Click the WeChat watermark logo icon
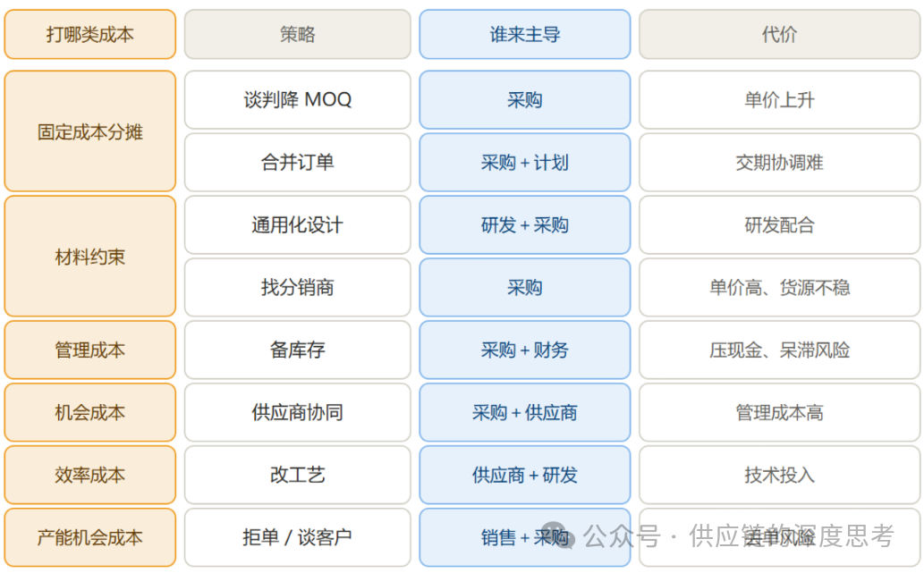This screenshot has width=924, height=573. (x=557, y=535)
